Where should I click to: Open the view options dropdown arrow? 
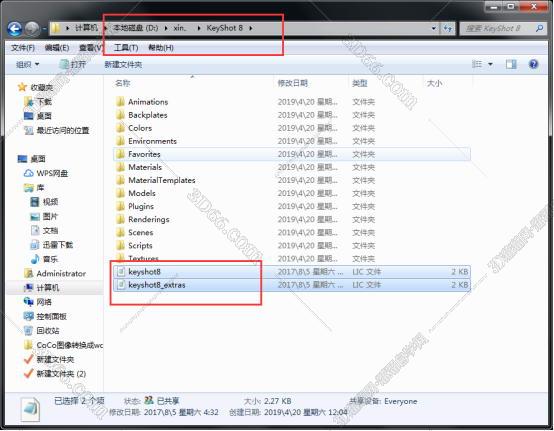490,64
